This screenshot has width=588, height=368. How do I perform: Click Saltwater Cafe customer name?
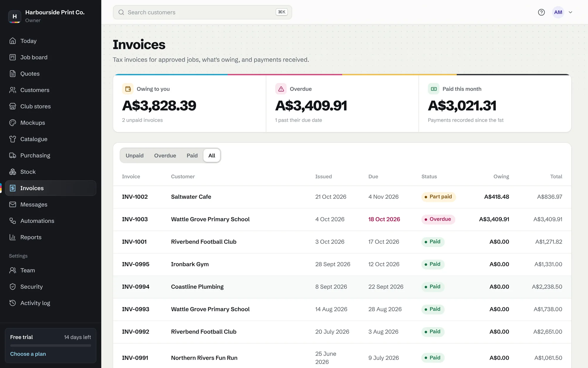tap(191, 197)
